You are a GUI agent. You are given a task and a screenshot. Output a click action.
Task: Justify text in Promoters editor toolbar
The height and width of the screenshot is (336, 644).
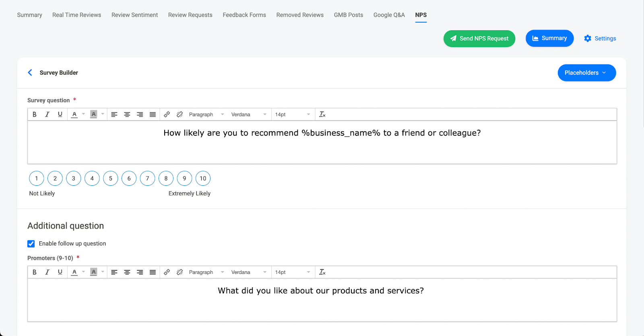tap(153, 272)
